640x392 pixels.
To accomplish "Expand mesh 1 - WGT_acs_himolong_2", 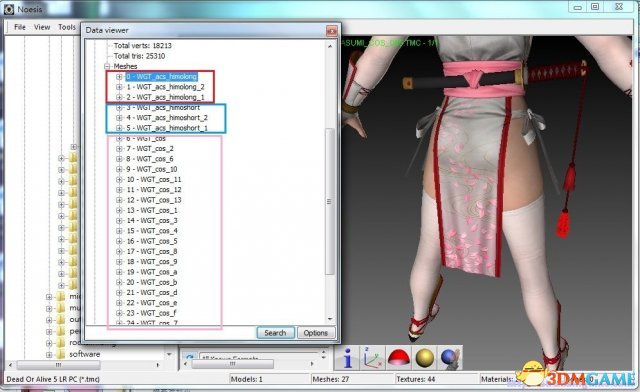I will pyautogui.click(x=119, y=87).
